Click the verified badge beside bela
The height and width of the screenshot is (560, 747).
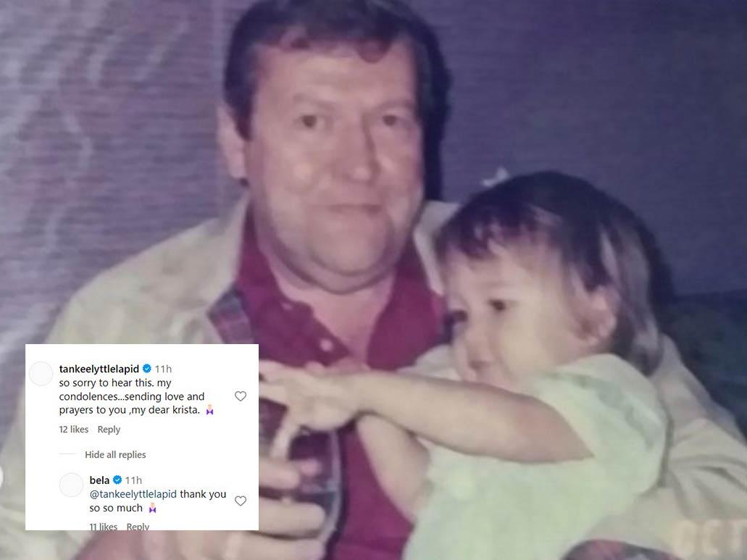tap(117, 480)
